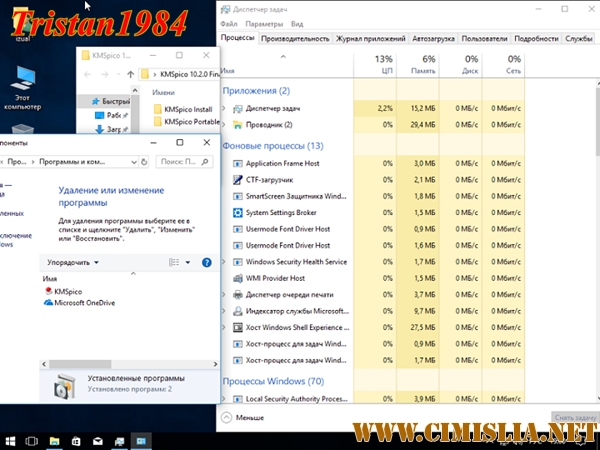Select the Диспетчер очереди печати icon
Screen dimensions: 600x450
(x=237, y=295)
